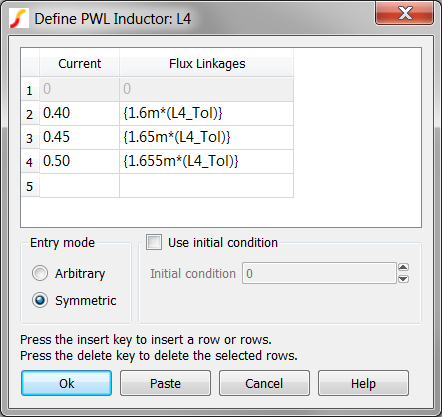This screenshot has height=417, width=442.
Task: Decrease initial condition with down arrow
Action: 403,279
